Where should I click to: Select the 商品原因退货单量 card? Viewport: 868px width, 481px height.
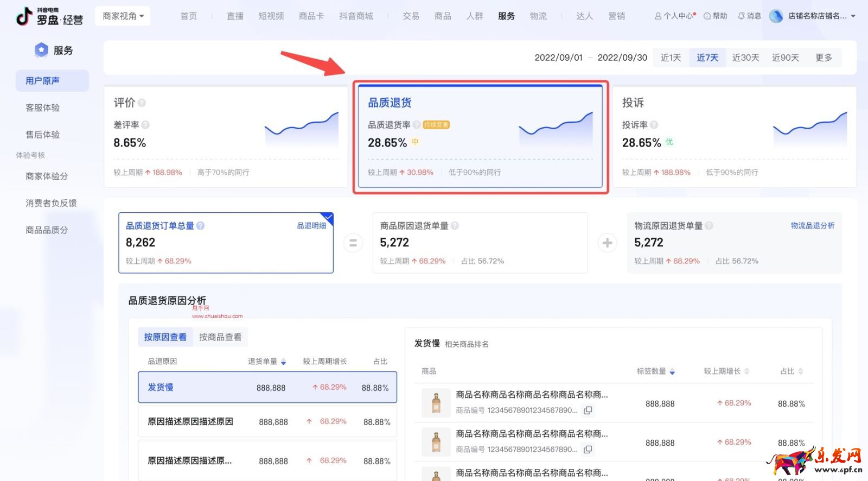480,243
